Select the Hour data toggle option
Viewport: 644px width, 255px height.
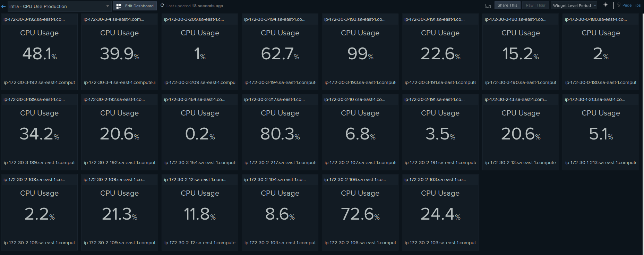click(x=541, y=6)
